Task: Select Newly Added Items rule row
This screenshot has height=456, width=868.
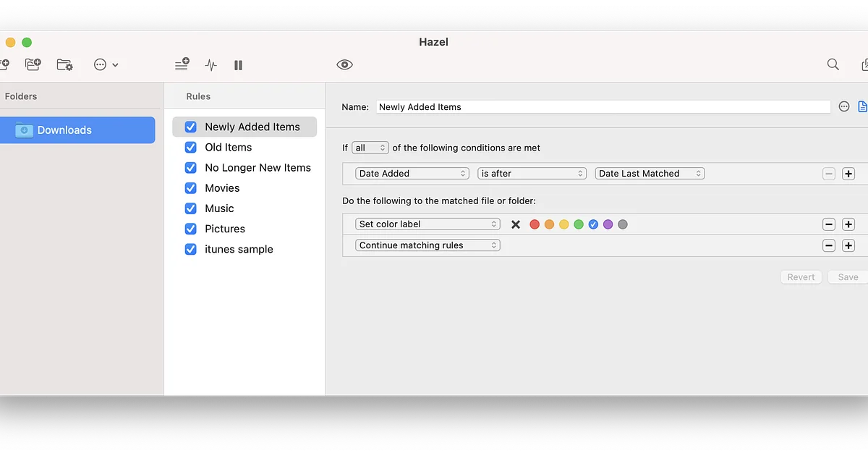Action: 244,127
